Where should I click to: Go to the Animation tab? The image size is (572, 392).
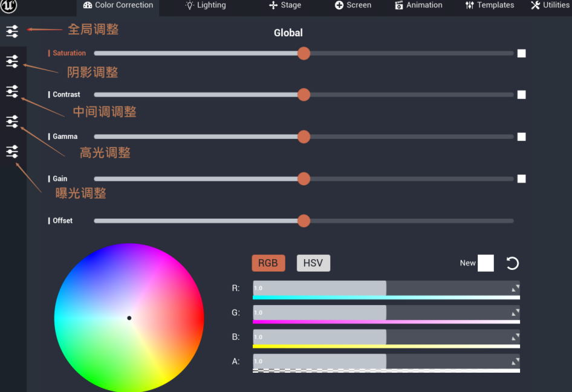click(x=418, y=5)
